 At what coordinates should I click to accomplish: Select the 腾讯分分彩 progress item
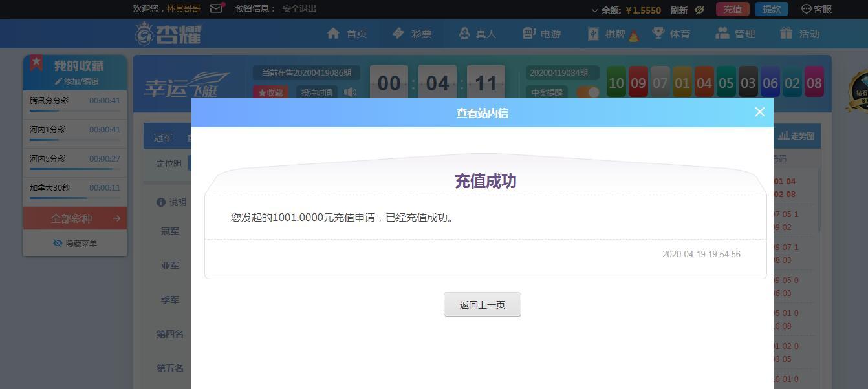coord(75,103)
